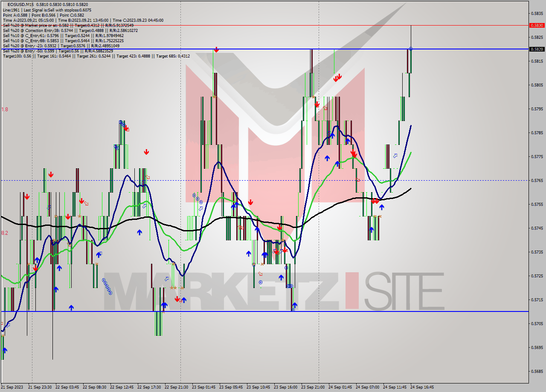Click the '22 Sep 21:30' time label

coord(176,387)
